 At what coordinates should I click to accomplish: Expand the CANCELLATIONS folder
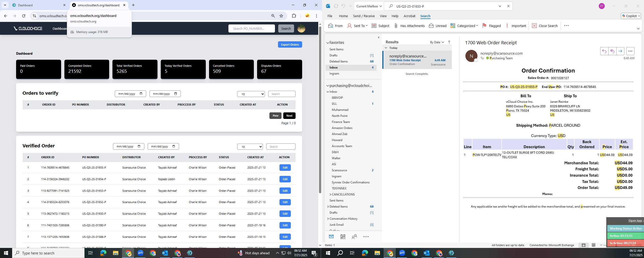pos(330,195)
